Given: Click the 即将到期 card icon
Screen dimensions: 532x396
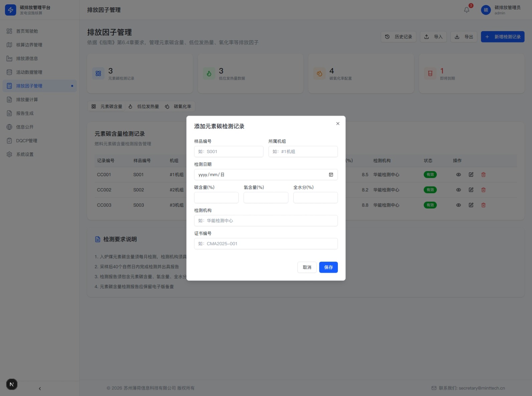Looking at the screenshot, I should point(430,74).
